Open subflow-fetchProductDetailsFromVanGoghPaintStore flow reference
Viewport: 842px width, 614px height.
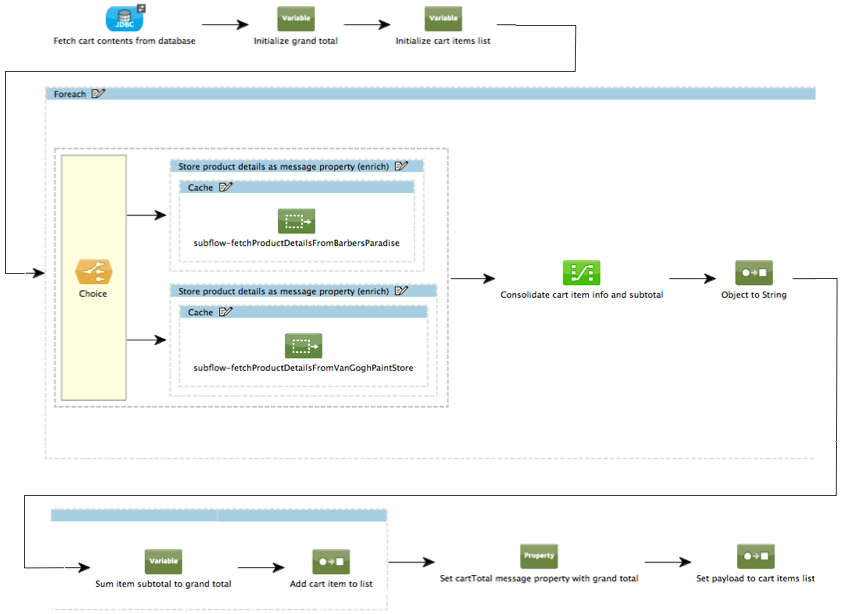303,345
